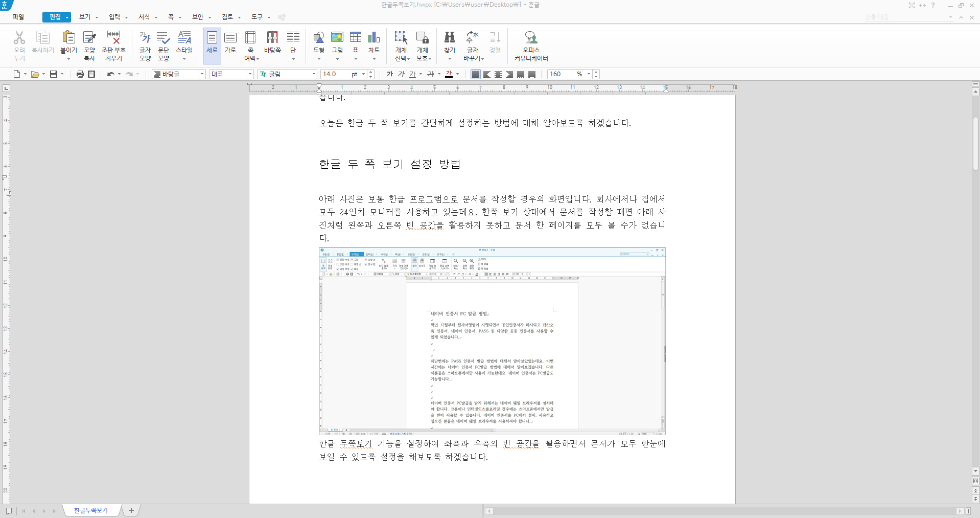Open the line spacing 160 % dropdown
The height and width of the screenshot is (518, 980).
tap(589, 74)
